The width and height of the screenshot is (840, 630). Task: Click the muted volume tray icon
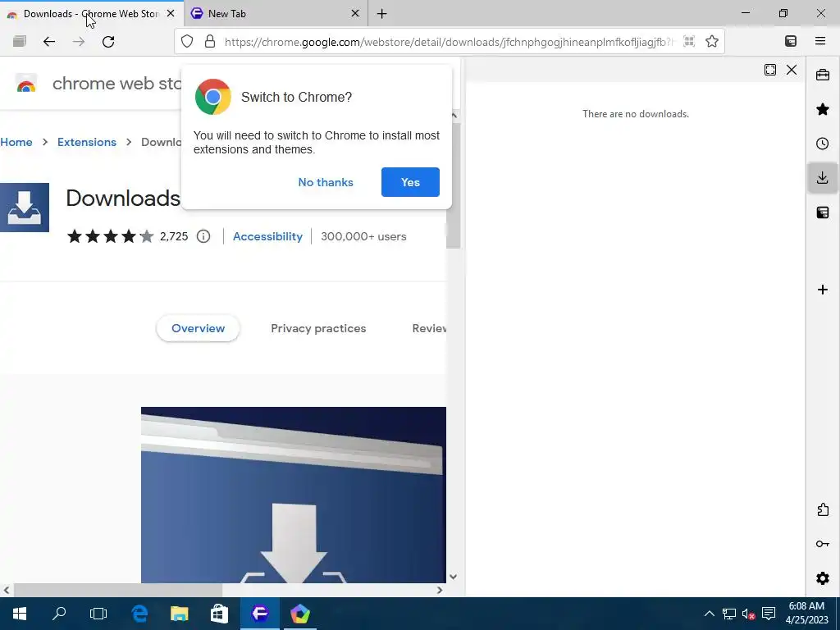click(749, 614)
